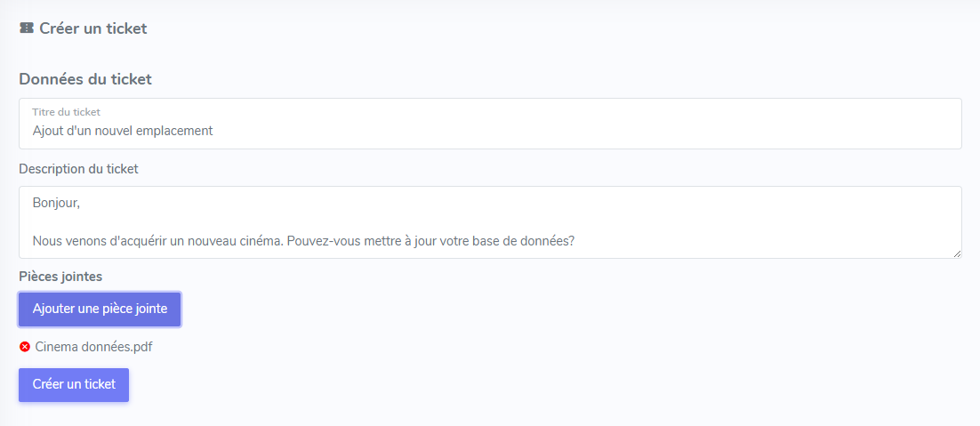This screenshot has width=980, height=426.
Task: Click the blank line below "Bonjour,"
Action: (267, 222)
